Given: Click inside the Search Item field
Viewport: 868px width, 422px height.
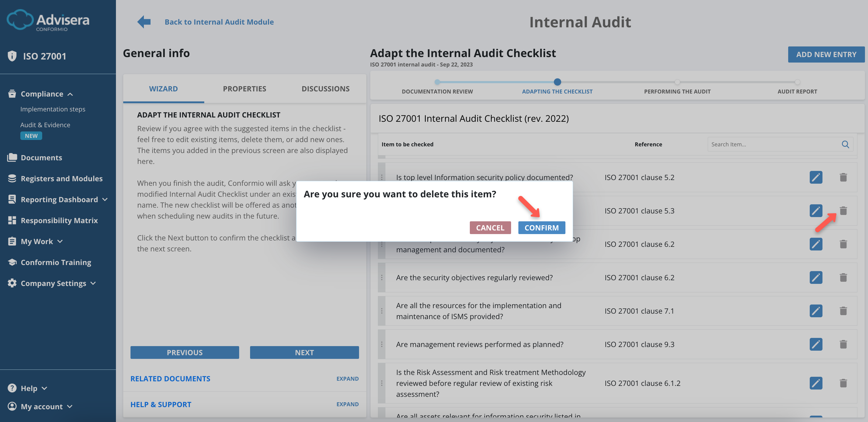Looking at the screenshot, I should click(771, 144).
